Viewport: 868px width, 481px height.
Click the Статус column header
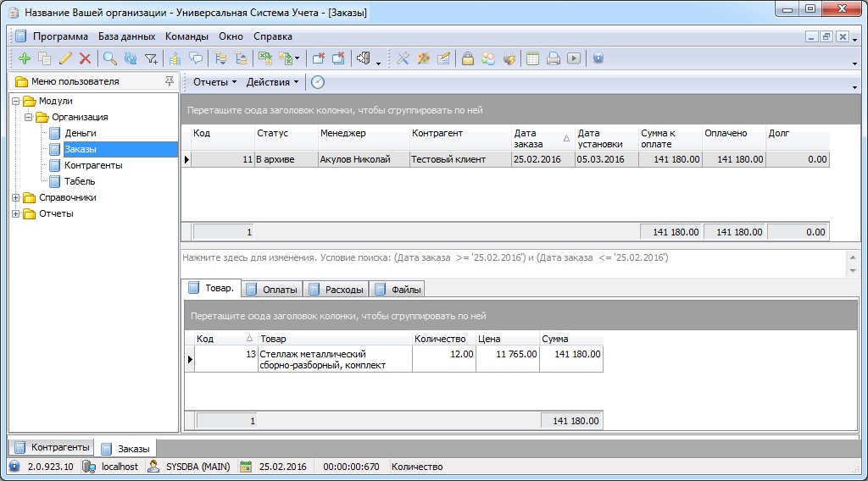coord(286,138)
